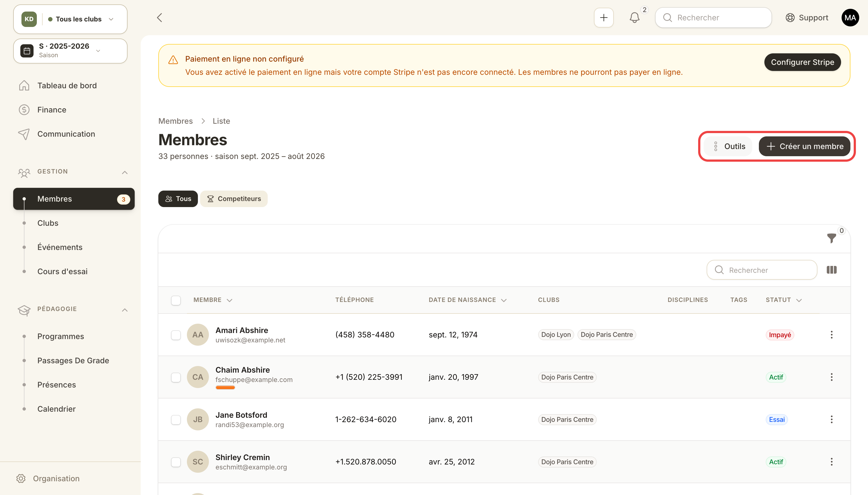The image size is (868, 495).
Task: Select the Jane Botsford row checkbox
Action: [176, 420]
